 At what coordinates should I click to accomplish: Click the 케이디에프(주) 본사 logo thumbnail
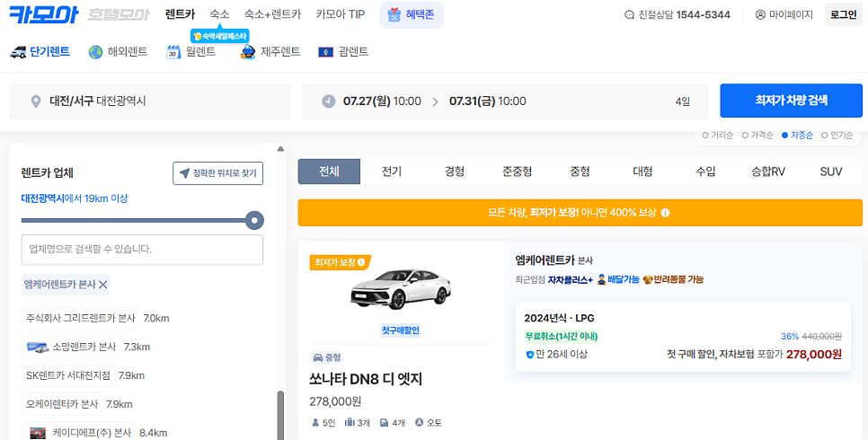(x=38, y=433)
